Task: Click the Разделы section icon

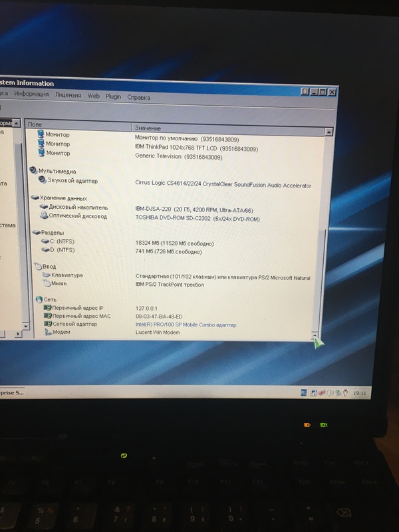Action: (x=36, y=232)
